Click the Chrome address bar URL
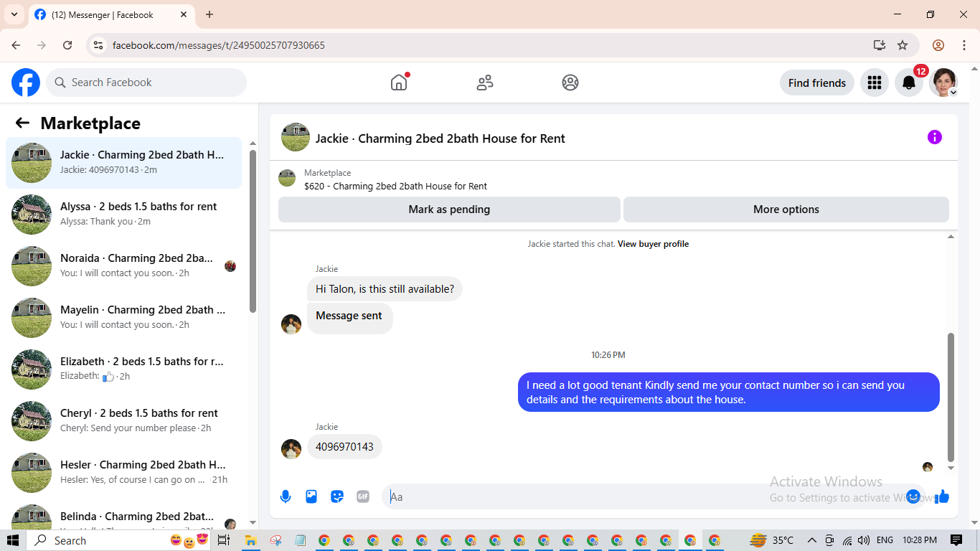Screen dimensions: 980x551 click(219, 45)
